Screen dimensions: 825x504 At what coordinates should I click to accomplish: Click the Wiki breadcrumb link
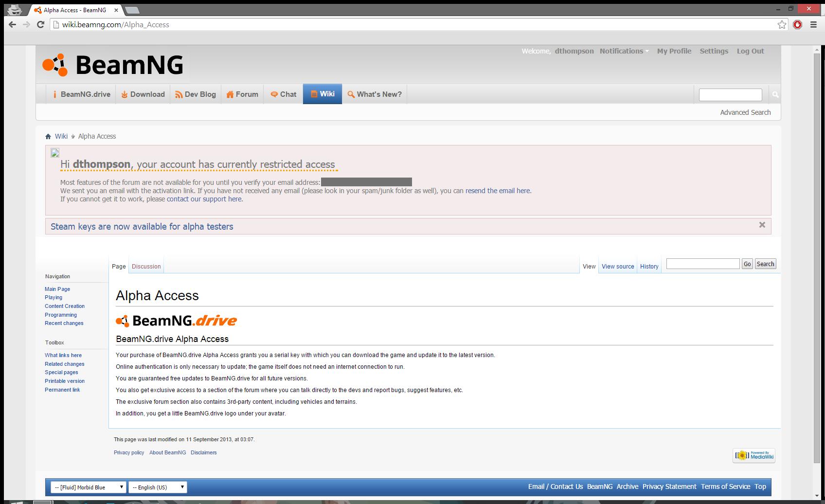[x=61, y=136]
